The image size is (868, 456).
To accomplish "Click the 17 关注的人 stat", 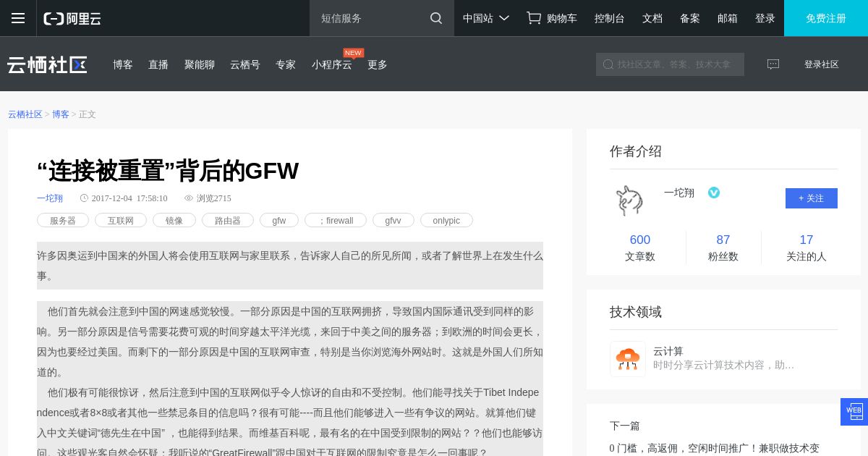I will point(807,248).
